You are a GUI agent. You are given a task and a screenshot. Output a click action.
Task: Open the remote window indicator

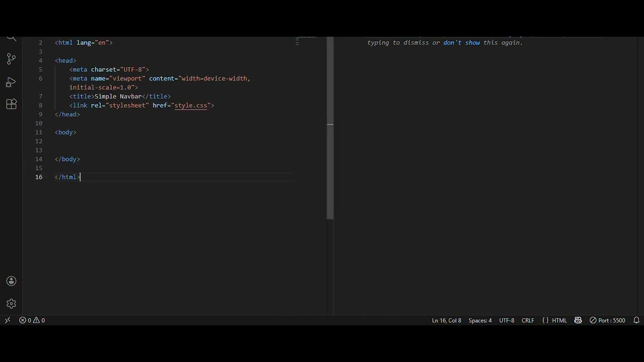(8, 320)
